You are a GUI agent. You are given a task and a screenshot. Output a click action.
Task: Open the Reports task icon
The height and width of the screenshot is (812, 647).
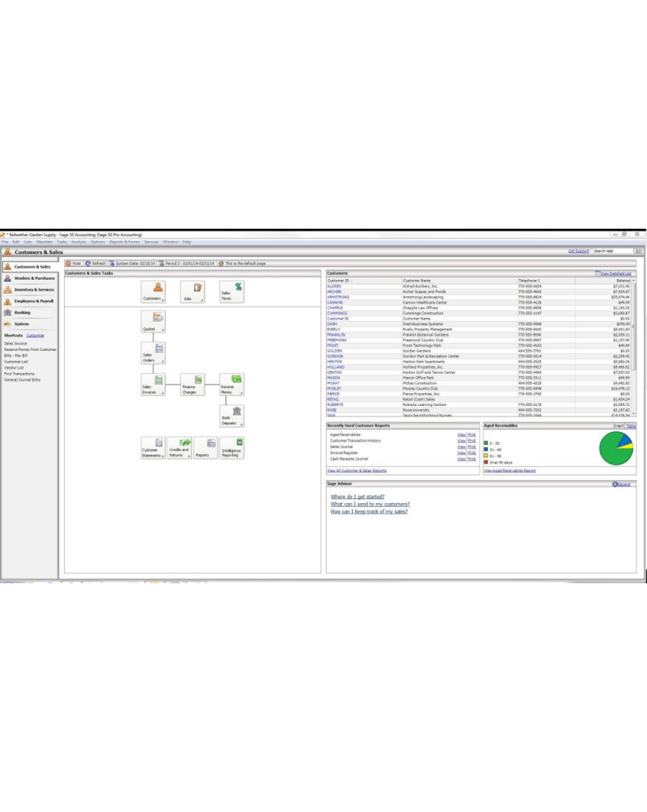[x=205, y=447]
